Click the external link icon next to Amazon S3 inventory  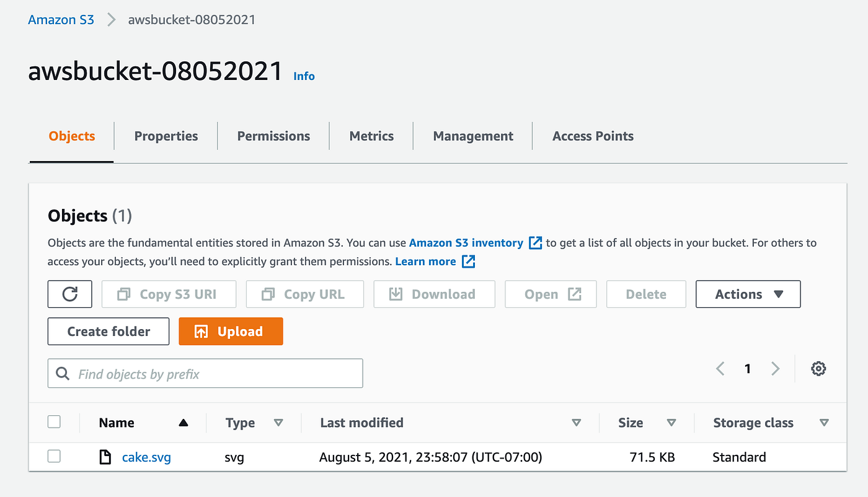click(534, 242)
